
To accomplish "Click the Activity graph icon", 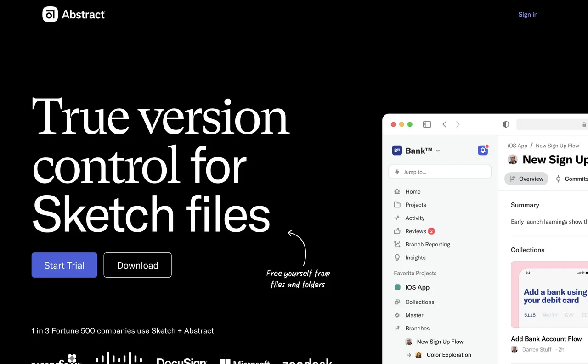I will point(397,218).
